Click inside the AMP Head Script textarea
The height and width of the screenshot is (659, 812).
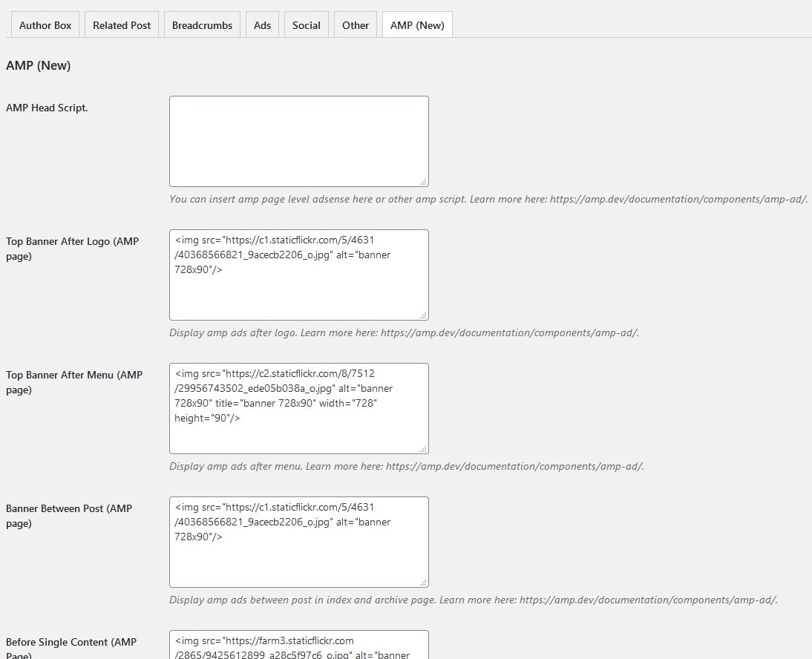pos(298,140)
